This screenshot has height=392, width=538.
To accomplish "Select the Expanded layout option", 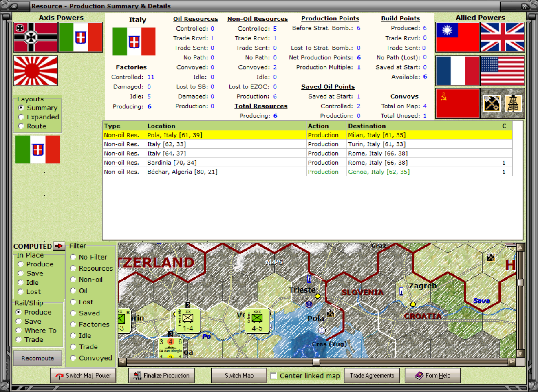I will tap(21, 117).
